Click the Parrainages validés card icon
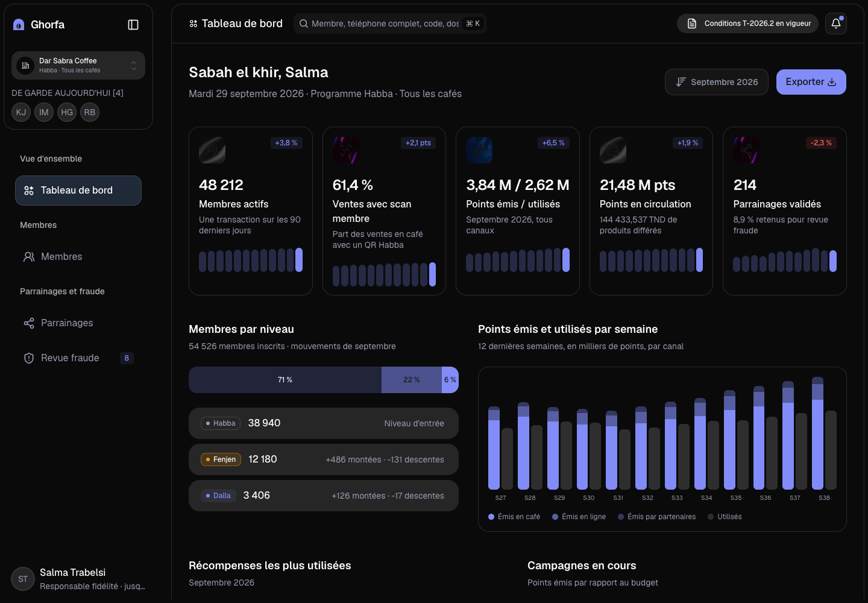 click(746, 150)
